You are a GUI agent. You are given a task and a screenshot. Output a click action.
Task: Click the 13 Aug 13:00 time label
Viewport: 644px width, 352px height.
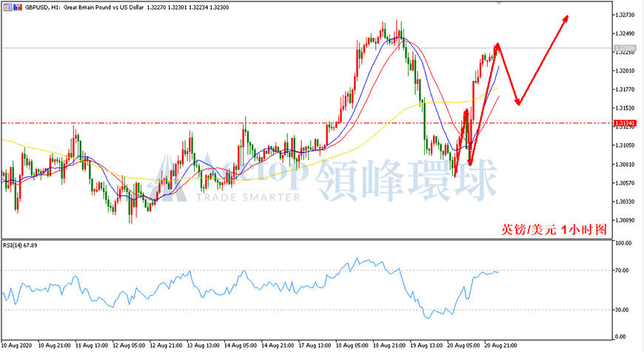204,345
